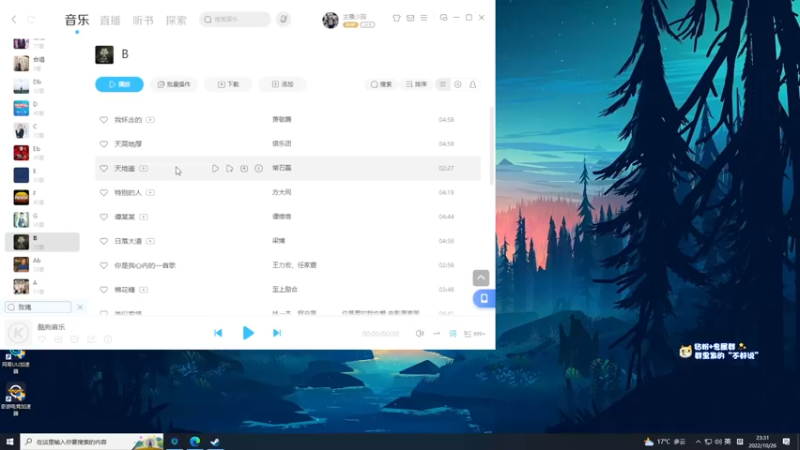The width and height of the screenshot is (800, 450).
Task: Click the back-to-top arrow button
Action: [x=481, y=278]
